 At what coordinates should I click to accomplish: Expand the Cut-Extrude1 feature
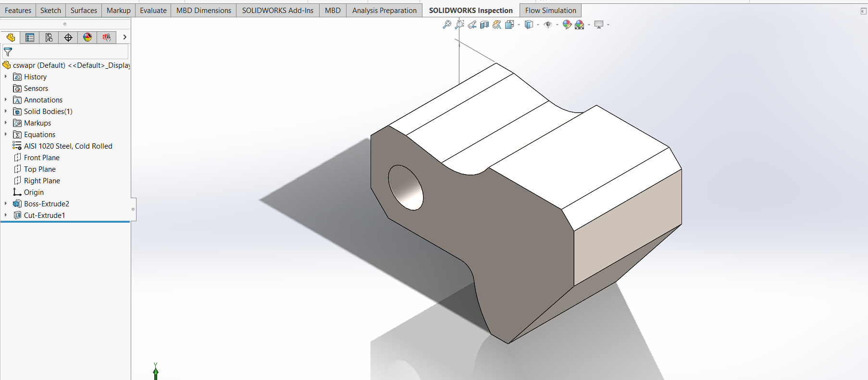tap(6, 215)
